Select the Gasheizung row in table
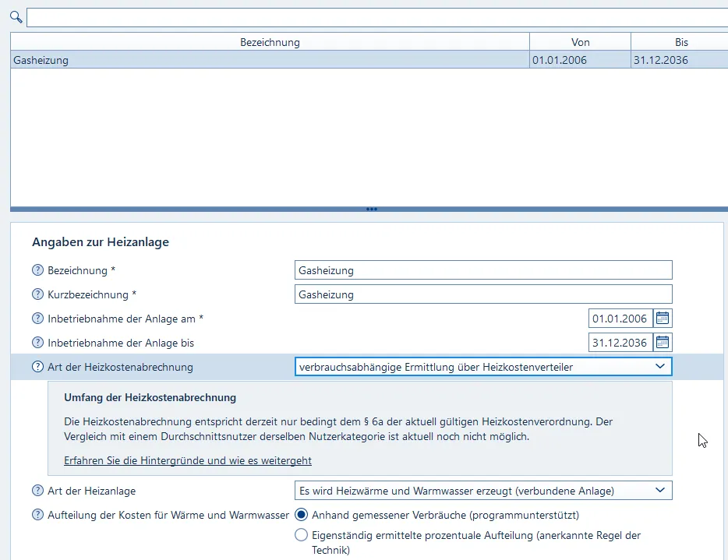Image resolution: width=728 pixels, height=560 pixels. click(x=270, y=60)
